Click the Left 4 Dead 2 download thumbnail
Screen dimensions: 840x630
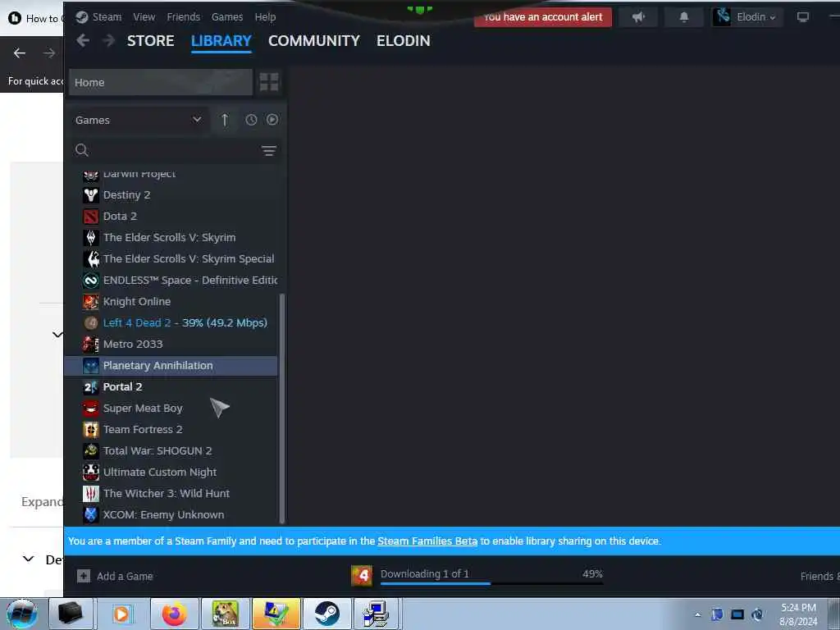click(362, 576)
